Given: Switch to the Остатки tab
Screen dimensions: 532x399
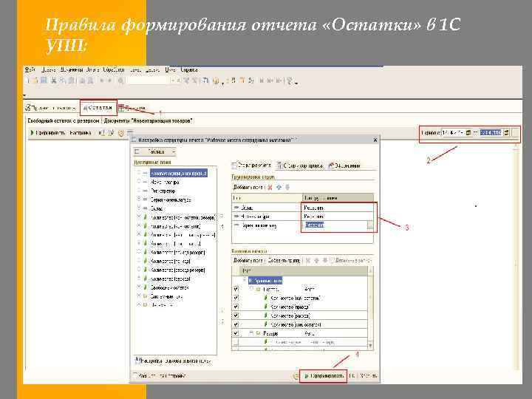Looking at the screenshot, I should [98, 108].
